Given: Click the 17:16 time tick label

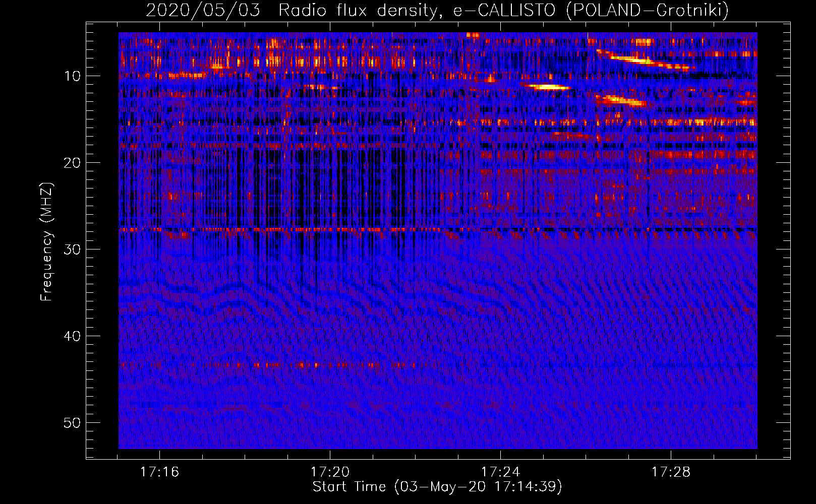Looking at the screenshot, I should coord(160,472).
